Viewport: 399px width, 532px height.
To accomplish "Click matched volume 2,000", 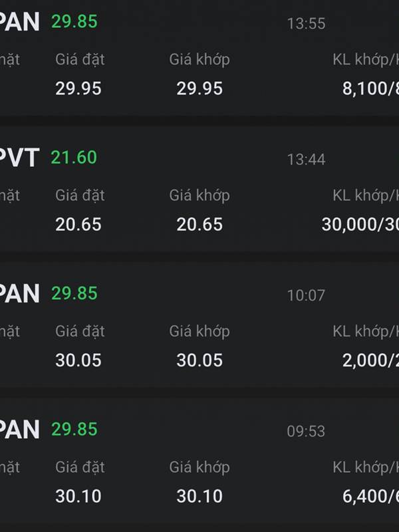I will click(x=366, y=360).
